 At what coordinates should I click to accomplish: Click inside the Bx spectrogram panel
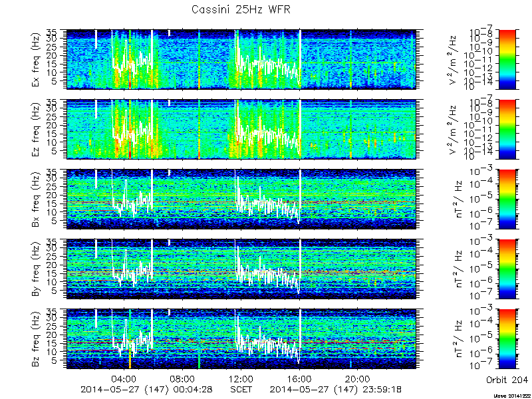tap(241, 199)
